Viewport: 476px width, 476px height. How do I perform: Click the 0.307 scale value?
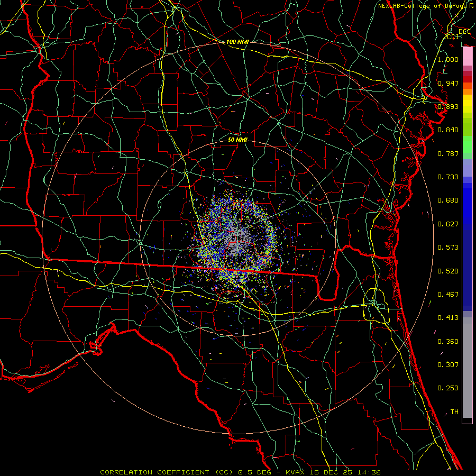(x=448, y=364)
